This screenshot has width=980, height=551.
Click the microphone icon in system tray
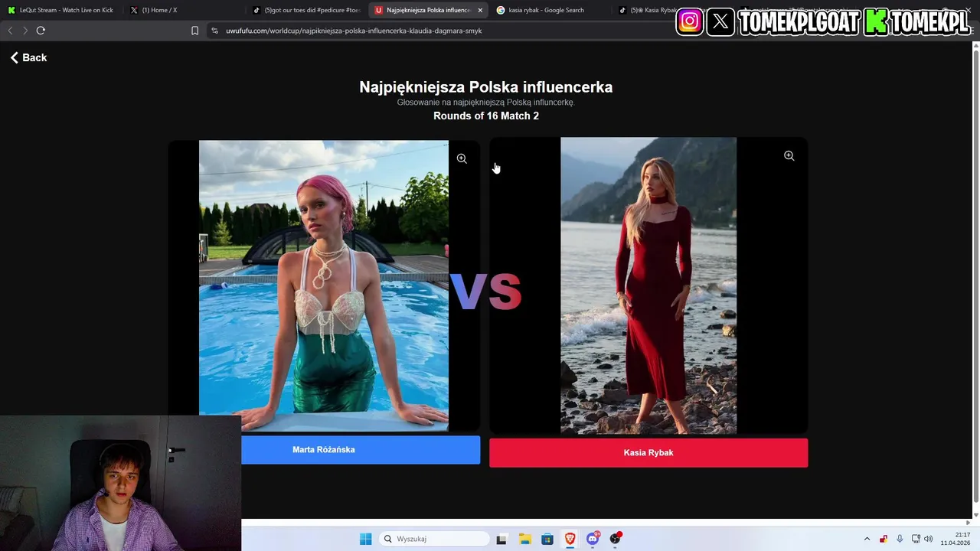(x=900, y=539)
